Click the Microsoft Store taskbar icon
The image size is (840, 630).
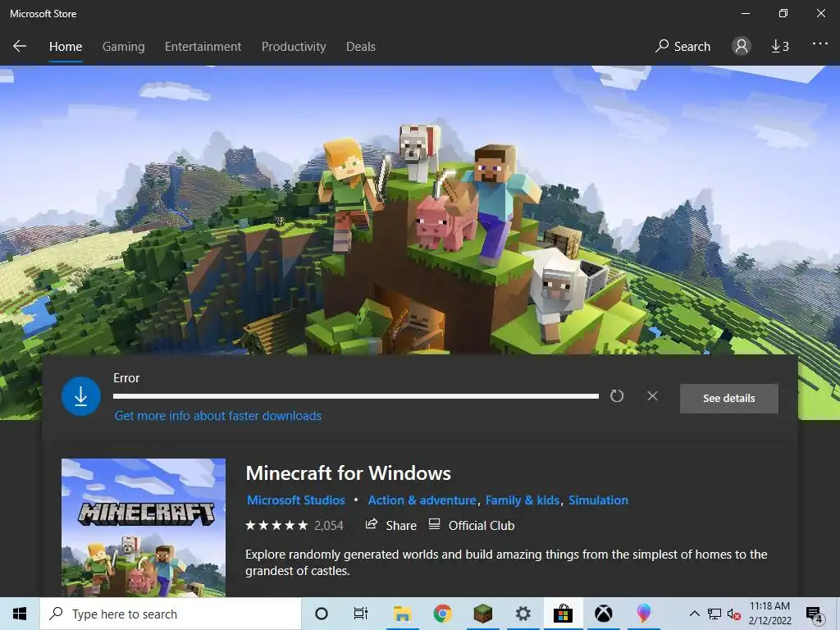563,614
